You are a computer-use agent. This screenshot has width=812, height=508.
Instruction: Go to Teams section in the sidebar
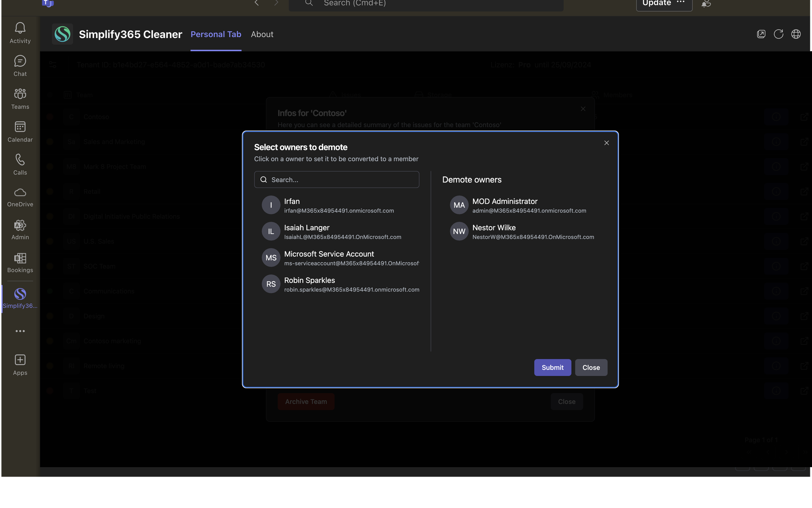(20, 98)
